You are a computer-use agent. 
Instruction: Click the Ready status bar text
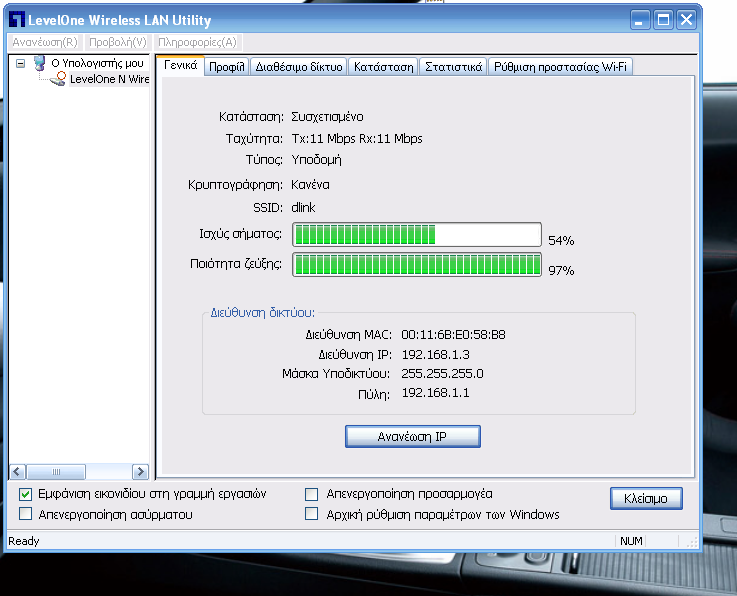[x=24, y=541]
